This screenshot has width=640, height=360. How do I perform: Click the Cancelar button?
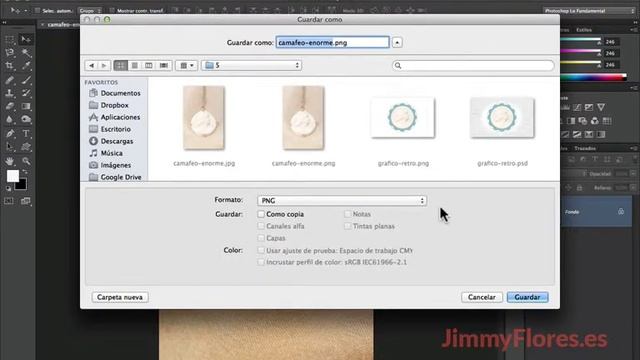(482, 297)
